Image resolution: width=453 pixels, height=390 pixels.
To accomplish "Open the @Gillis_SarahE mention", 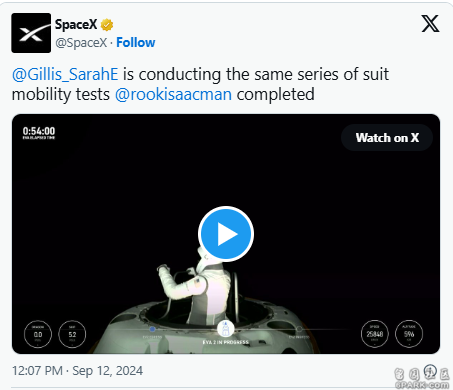I will 65,74.
